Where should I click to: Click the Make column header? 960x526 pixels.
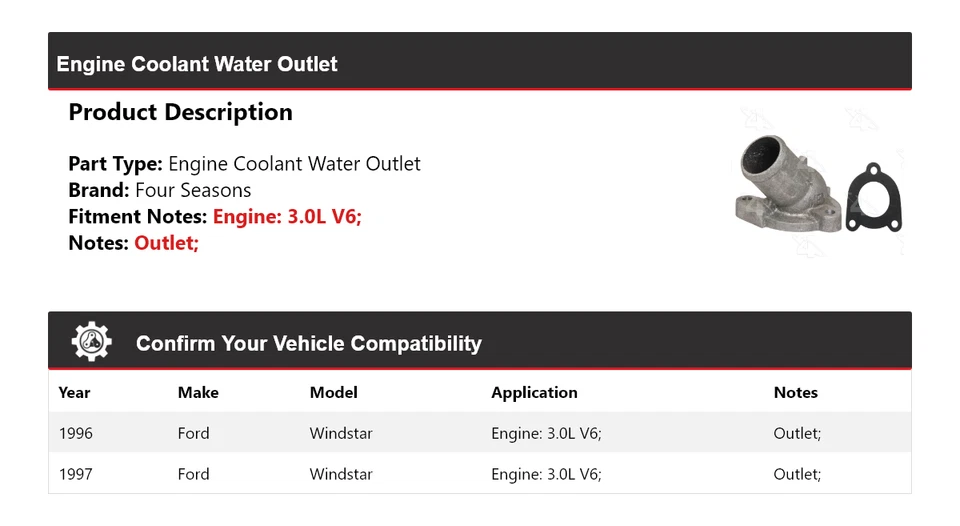198,393
